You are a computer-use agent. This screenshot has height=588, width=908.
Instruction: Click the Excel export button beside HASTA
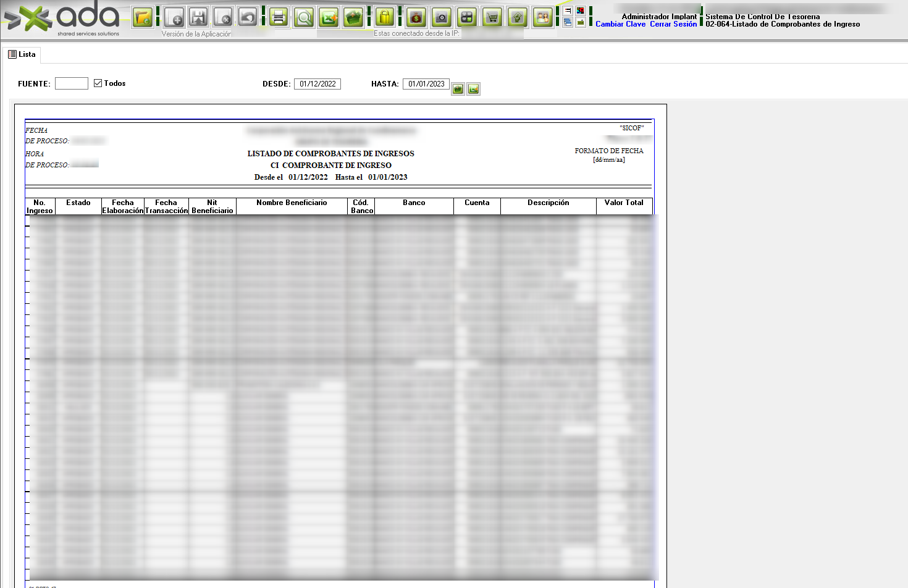[473, 89]
